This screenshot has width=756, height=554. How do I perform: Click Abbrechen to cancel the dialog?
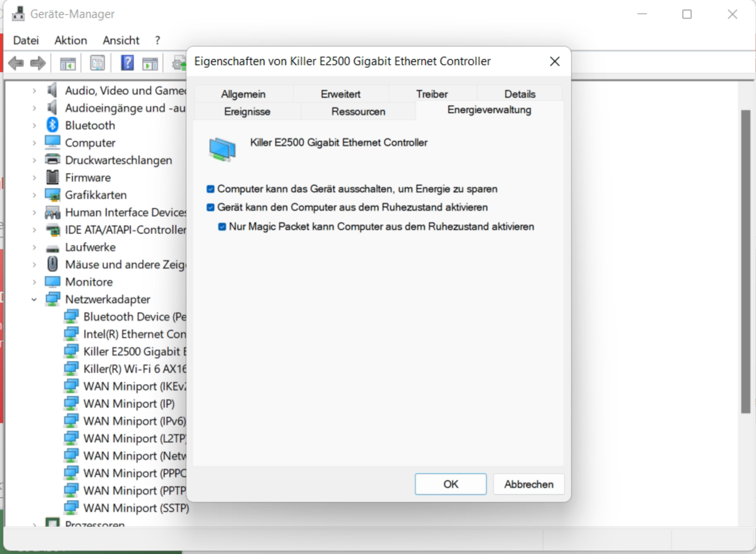[x=529, y=484]
